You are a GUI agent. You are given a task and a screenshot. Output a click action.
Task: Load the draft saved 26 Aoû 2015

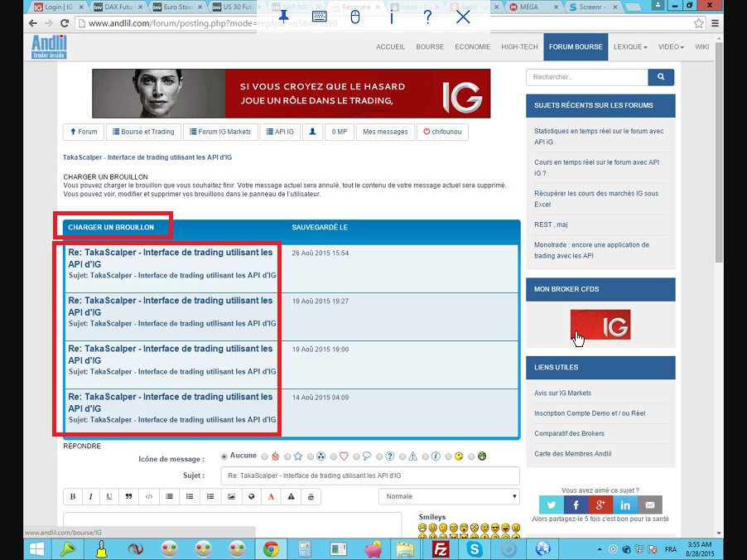pyautogui.click(x=170, y=258)
